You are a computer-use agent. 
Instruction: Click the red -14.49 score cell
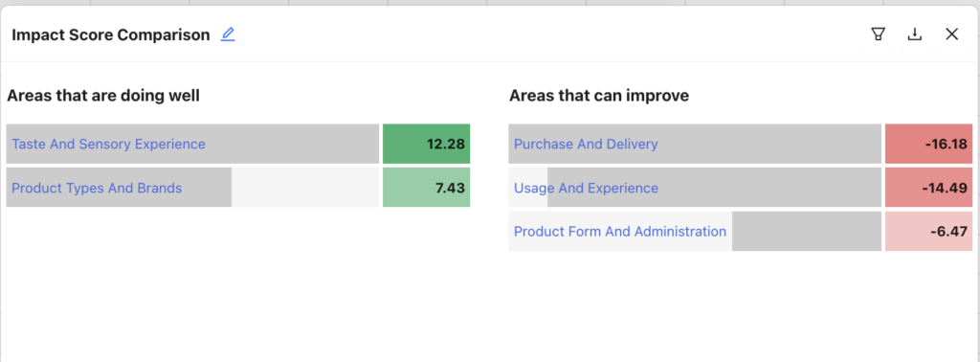tap(928, 188)
